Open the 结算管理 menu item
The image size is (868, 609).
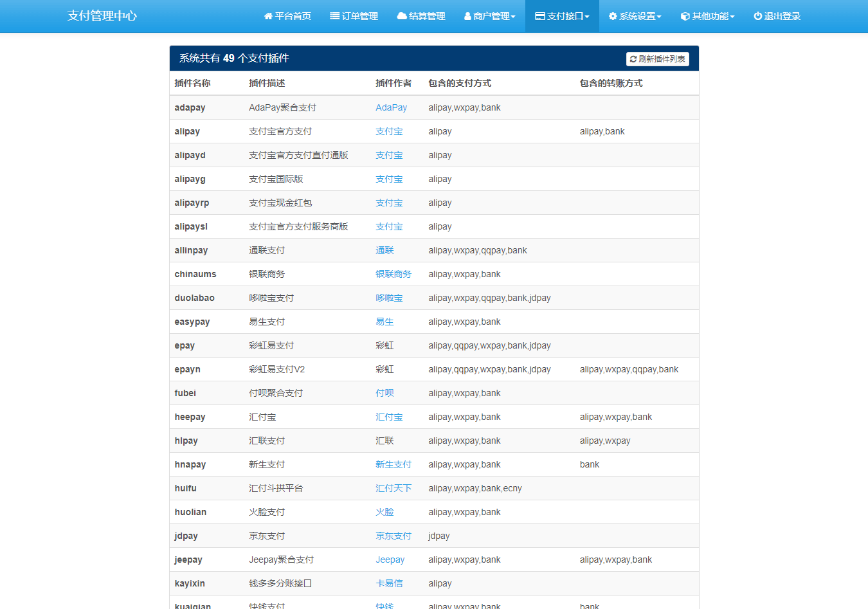[421, 16]
